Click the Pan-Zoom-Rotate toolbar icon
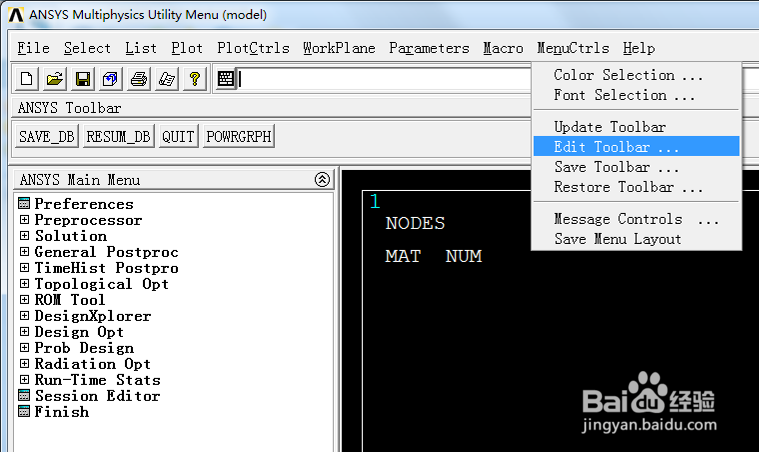 [110, 79]
